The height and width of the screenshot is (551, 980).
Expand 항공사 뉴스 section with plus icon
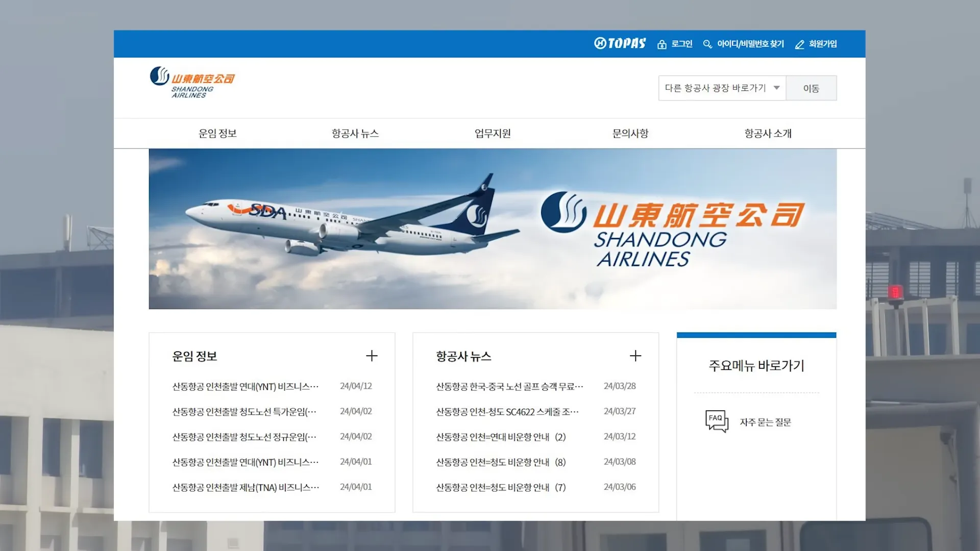click(x=635, y=356)
